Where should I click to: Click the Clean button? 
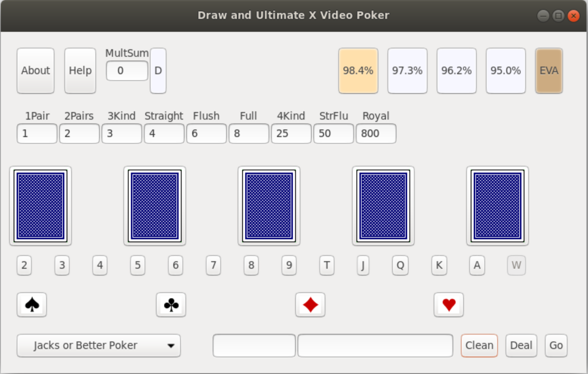pos(479,345)
